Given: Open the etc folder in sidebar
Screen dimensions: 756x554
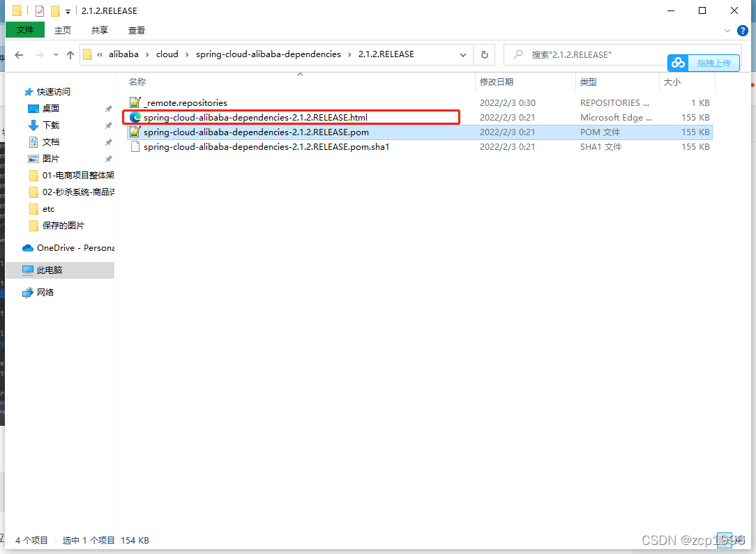Looking at the screenshot, I should [x=48, y=209].
